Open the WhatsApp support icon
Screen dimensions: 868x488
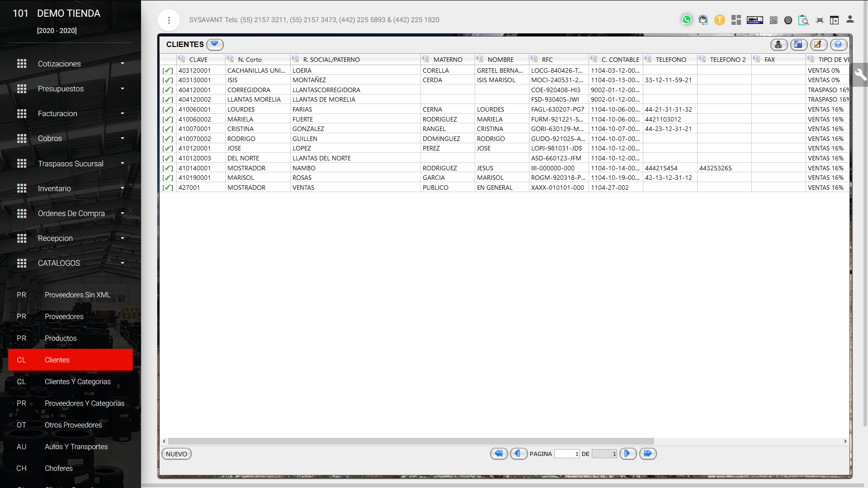tap(687, 19)
